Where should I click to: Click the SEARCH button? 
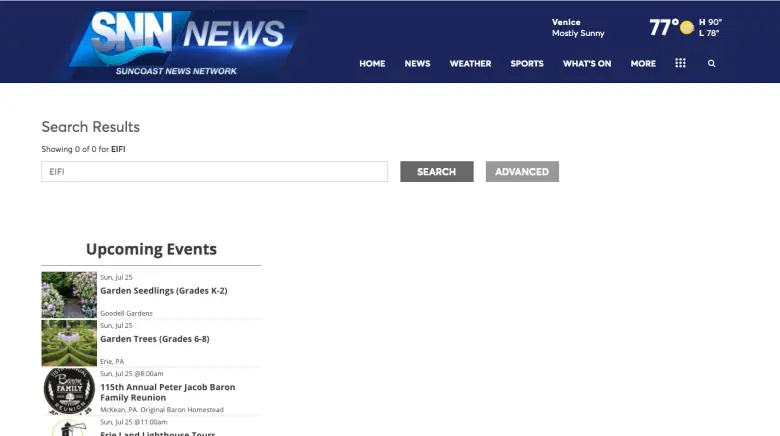click(437, 171)
